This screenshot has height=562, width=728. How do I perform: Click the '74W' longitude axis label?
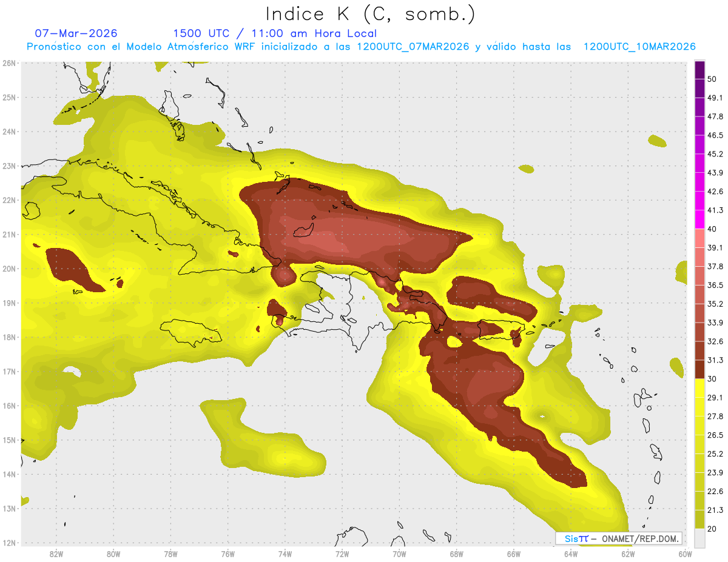pos(285,554)
